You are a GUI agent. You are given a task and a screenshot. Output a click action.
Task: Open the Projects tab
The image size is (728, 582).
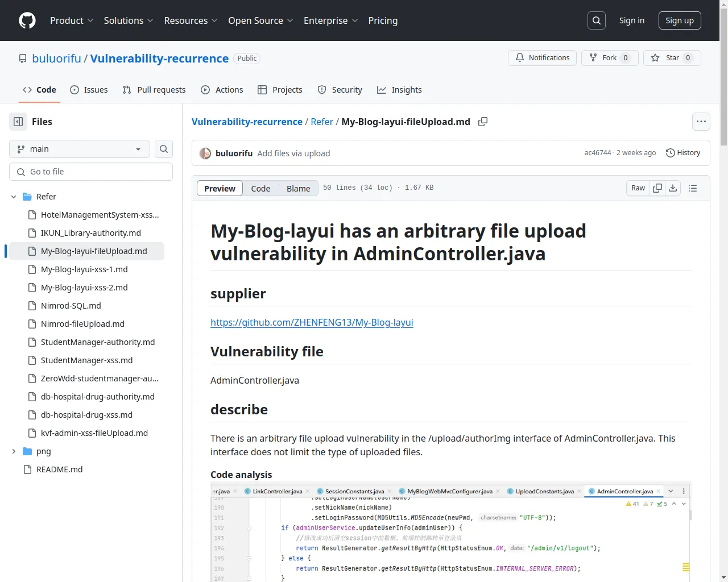coord(280,90)
